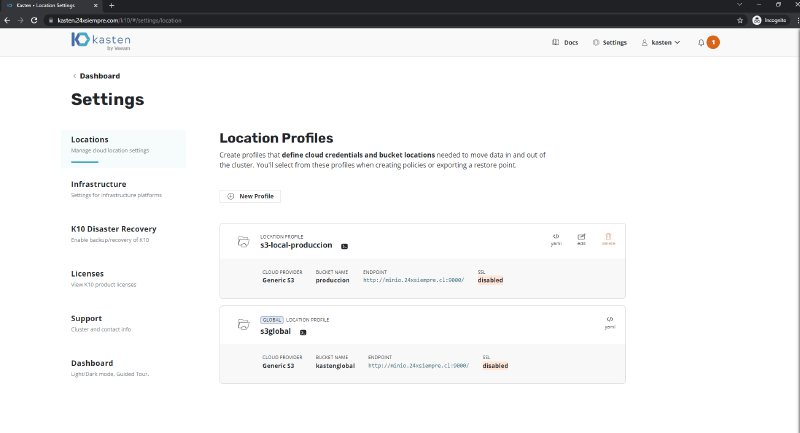Open endpoint link of s3-local-produccion profile

click(413, 281)
